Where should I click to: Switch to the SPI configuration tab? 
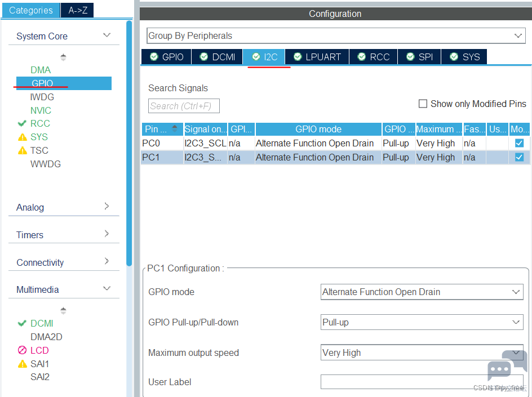[x=419, y=57]
